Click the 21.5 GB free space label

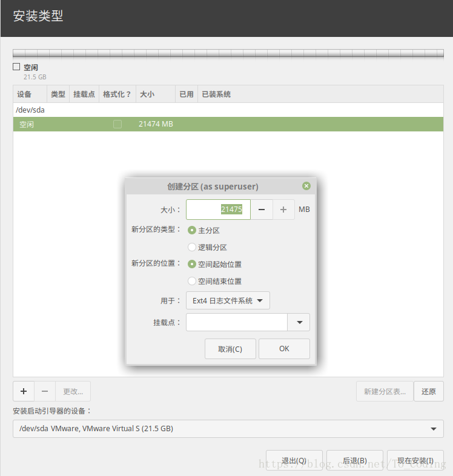pos(35,77)
